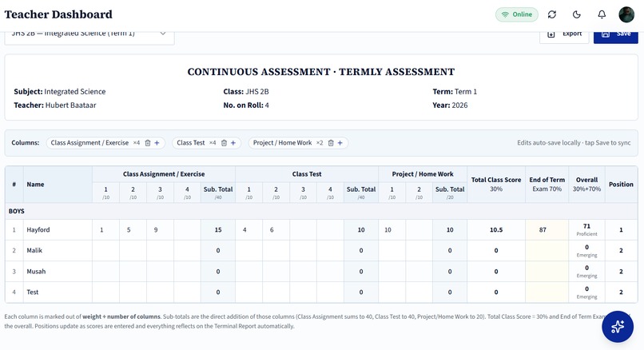Click the Overall 30%+70% column header

[586, 184]
